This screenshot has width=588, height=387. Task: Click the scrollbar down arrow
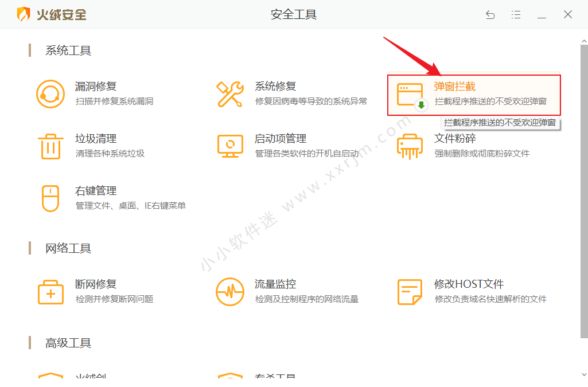coord(584,374)
